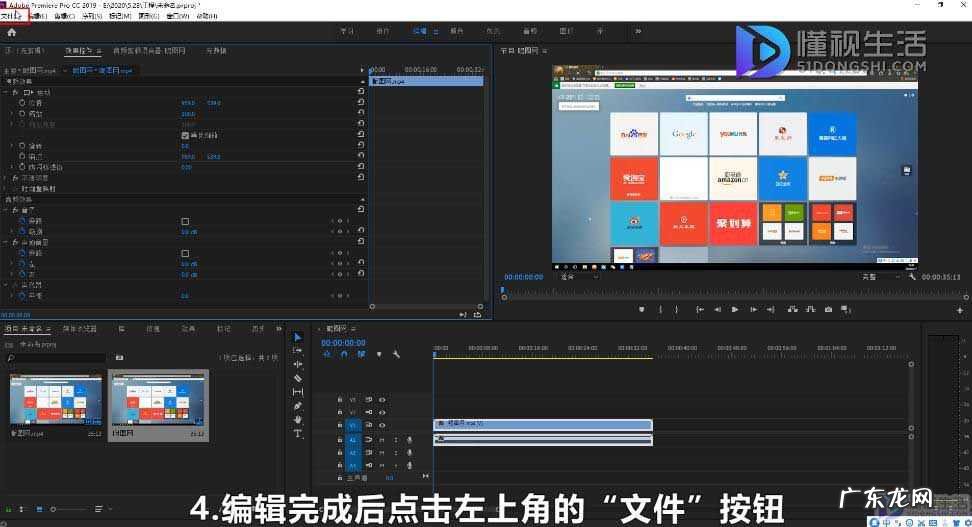
Task: Select the Slip tool
Action: coord(298,392)
